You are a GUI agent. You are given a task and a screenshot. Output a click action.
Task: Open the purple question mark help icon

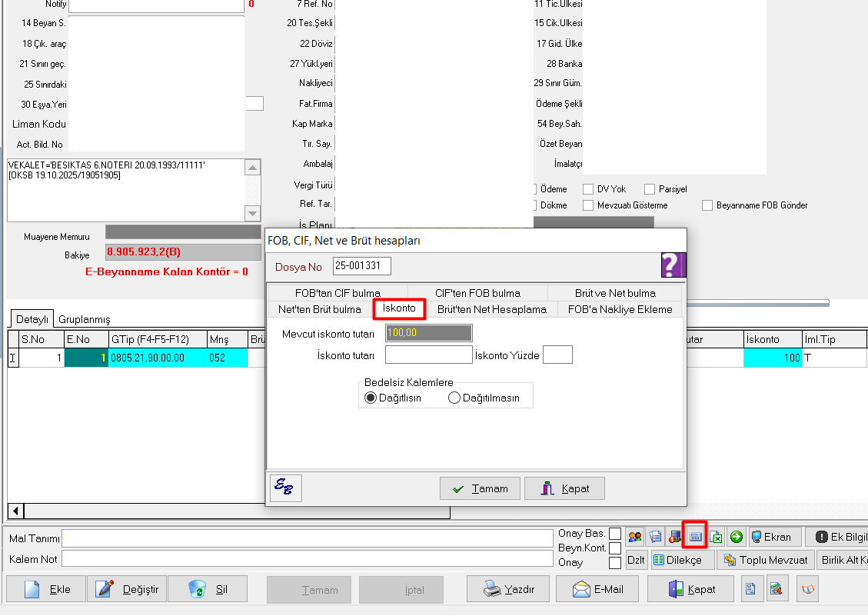pyautogui.click(x=673, y=265)
